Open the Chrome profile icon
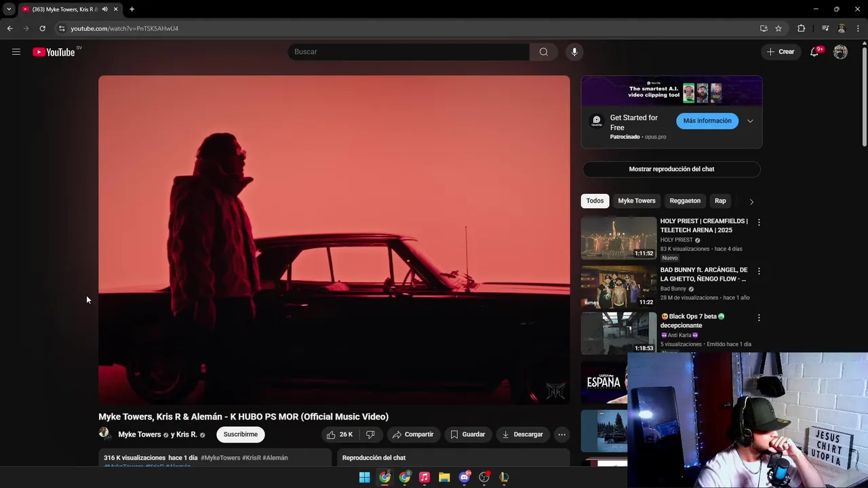The height and width of the screenshot is (488, 868). point(842,28)
